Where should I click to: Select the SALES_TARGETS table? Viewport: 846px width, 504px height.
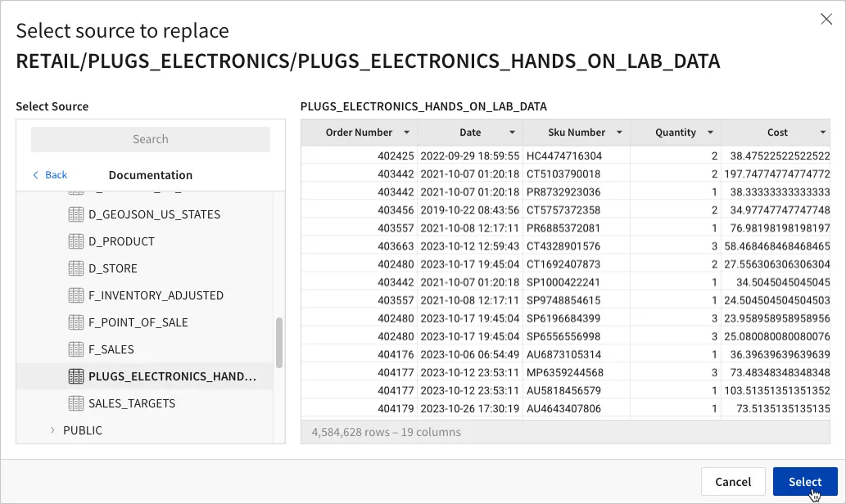[x=145, y=403]
